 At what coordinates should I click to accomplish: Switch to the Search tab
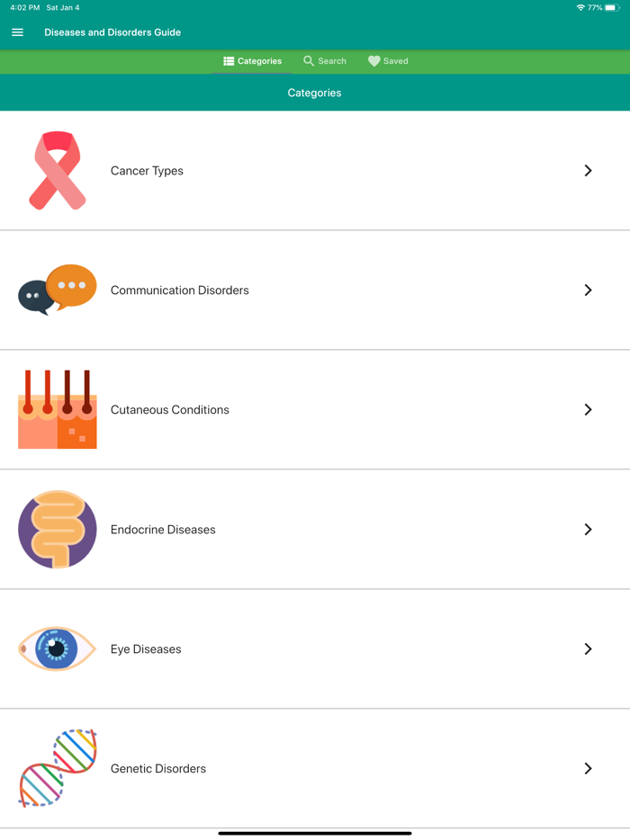324,61
